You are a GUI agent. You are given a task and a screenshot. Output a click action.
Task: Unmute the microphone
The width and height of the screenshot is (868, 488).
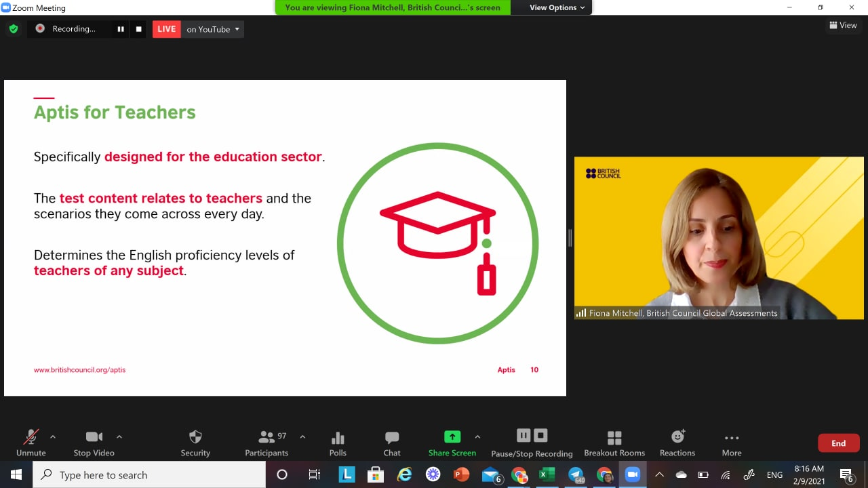pyautogui.click(x=31, y=443)
